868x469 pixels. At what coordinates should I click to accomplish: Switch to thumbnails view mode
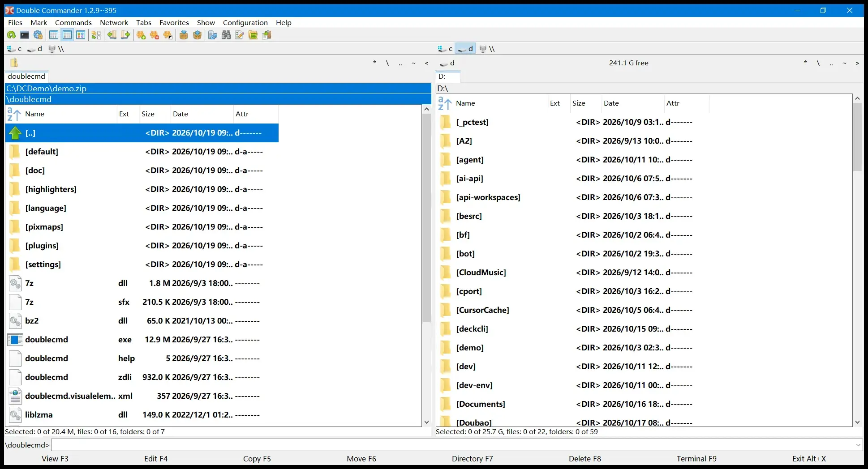coord(81,35)
